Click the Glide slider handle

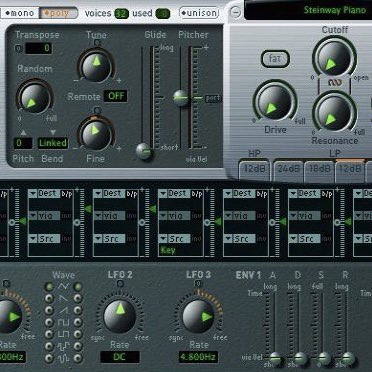coord(145,151)
